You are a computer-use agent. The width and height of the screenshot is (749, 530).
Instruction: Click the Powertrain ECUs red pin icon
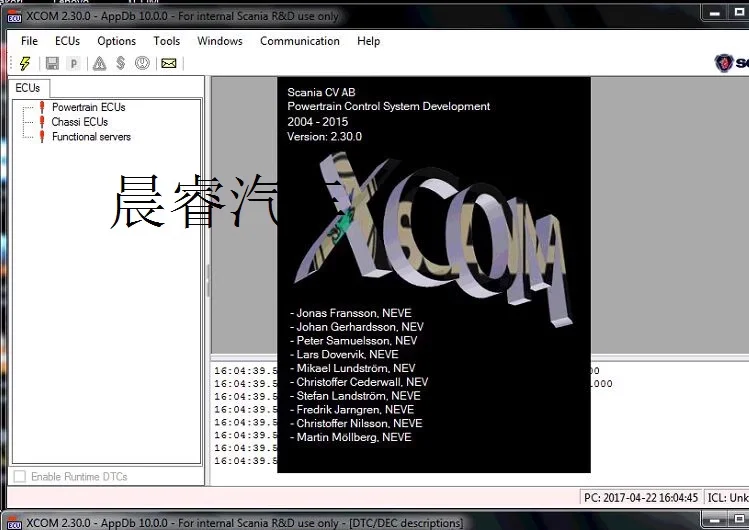click(42, 107)
